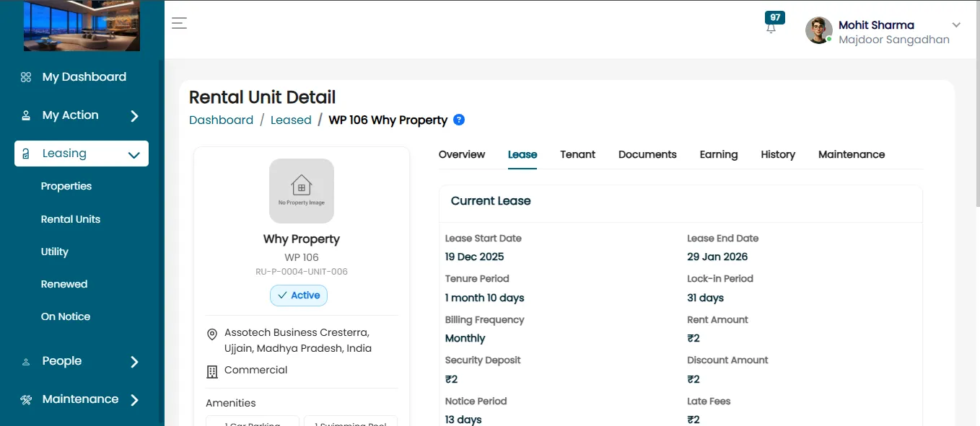This screenshot has height=426, width=980.
Task: Click the building icon next to Commercial
Action: (x=212, y=372)
